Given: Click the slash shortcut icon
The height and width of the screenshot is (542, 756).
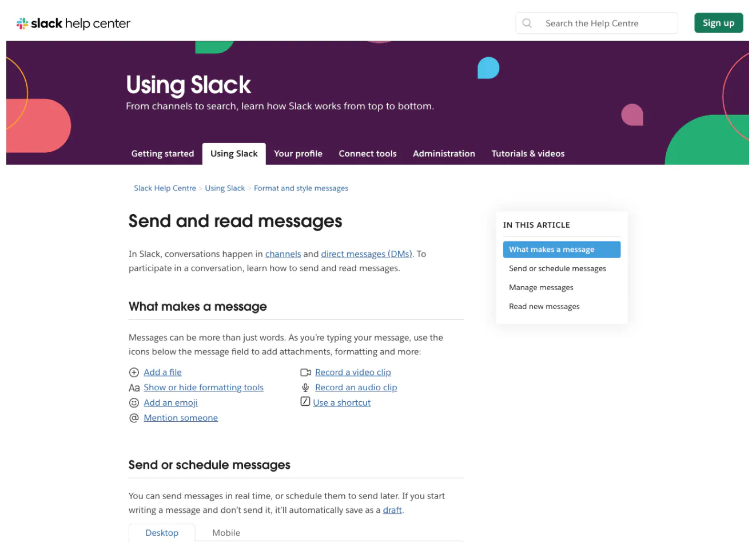Looking at the screenshot, I should click(x=305, y=402).
